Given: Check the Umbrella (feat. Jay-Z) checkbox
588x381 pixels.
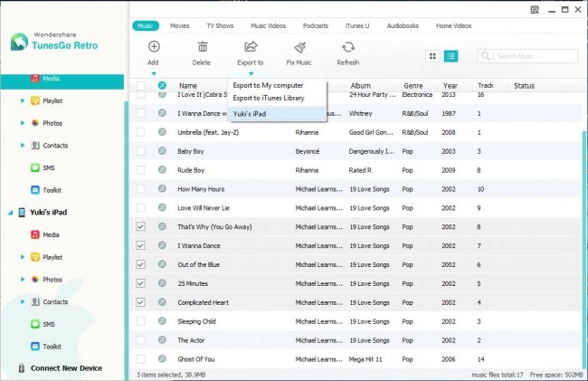Looking at the screenshot, I should point(140,132).
